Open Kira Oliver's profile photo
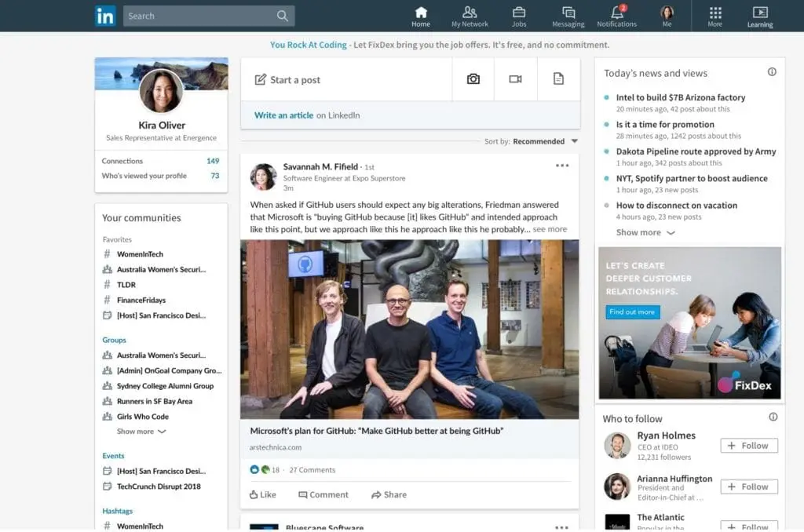This screenshot has height=532, width=804. point(162,91)
